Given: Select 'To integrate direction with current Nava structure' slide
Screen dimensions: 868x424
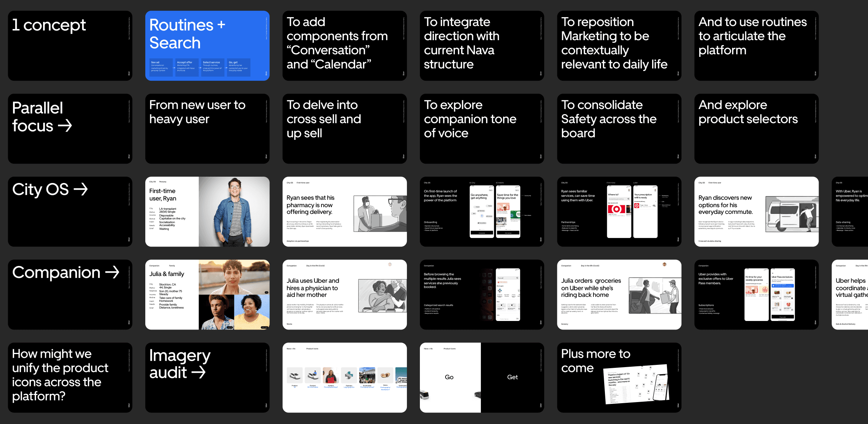Looking at the screenshot, I should 482,46.
